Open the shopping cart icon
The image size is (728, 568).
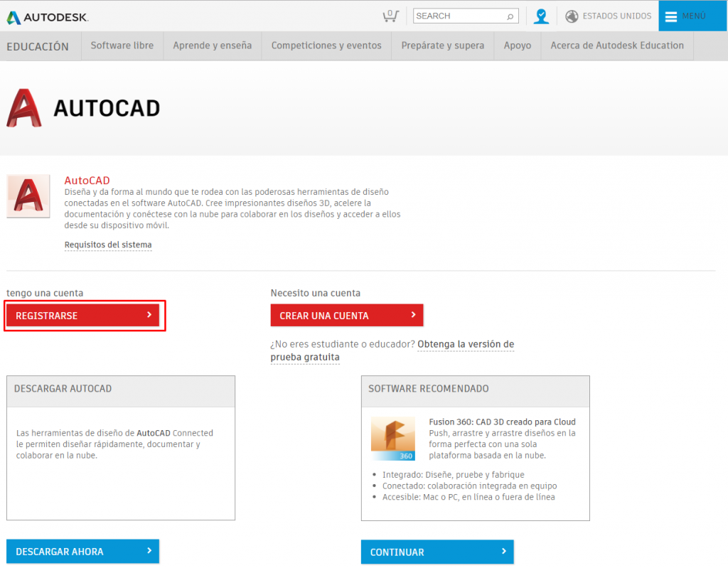click(390, 16)
